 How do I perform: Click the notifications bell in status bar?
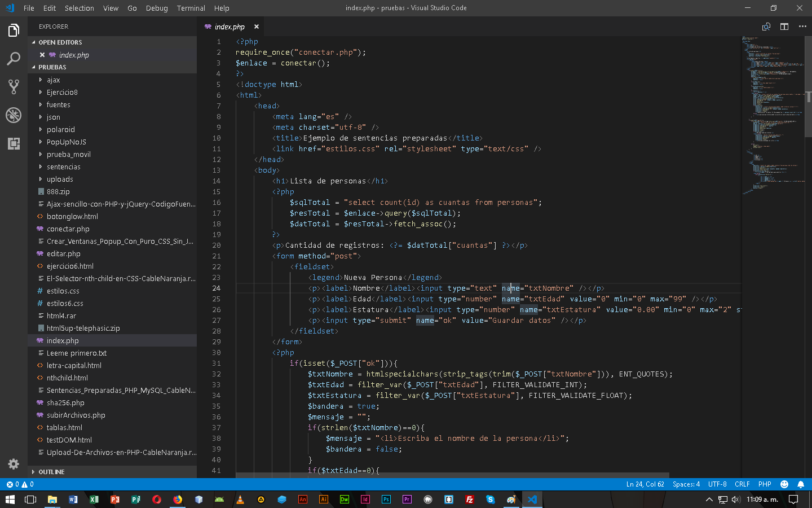(x=801, y=484)
